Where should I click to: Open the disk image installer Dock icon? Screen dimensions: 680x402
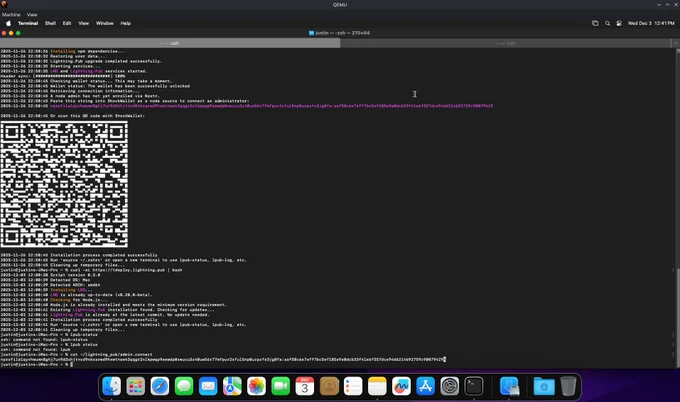click(x=510, y=386)
